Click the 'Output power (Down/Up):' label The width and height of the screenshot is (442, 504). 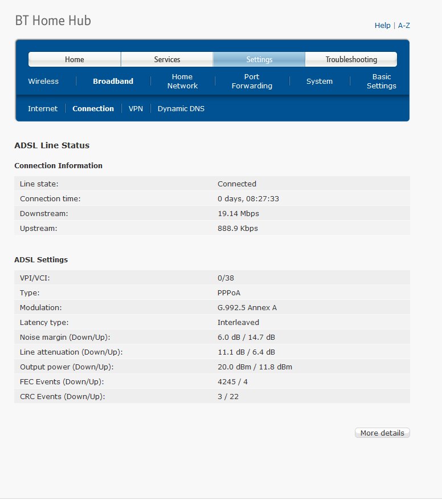click(x=67, y=367)
